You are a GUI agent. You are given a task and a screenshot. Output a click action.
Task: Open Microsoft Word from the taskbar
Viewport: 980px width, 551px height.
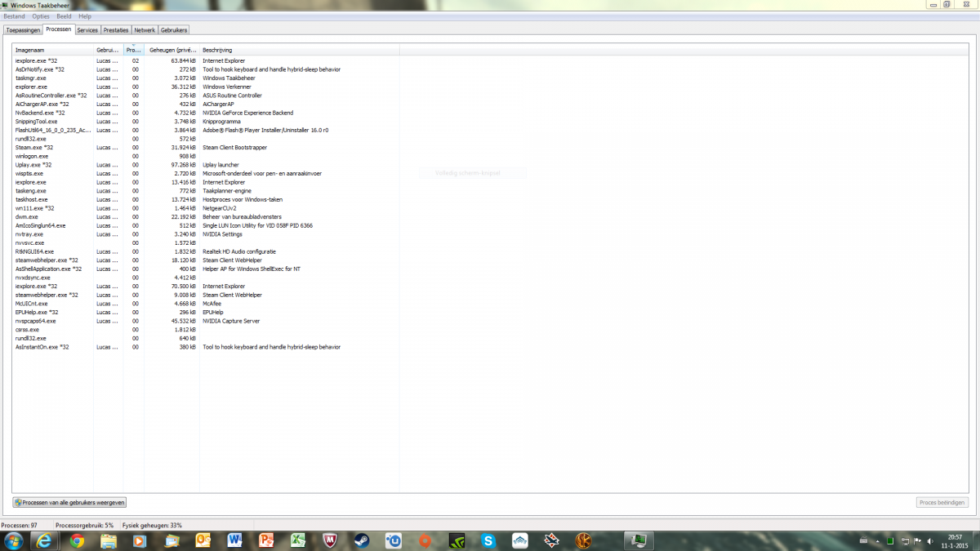click(235, 540)
